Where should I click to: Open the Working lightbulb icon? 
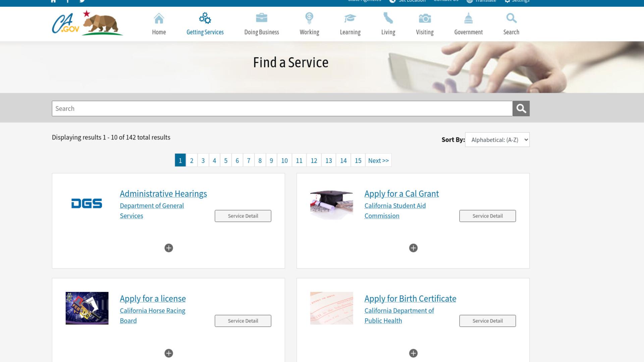(x=309, y=18)
